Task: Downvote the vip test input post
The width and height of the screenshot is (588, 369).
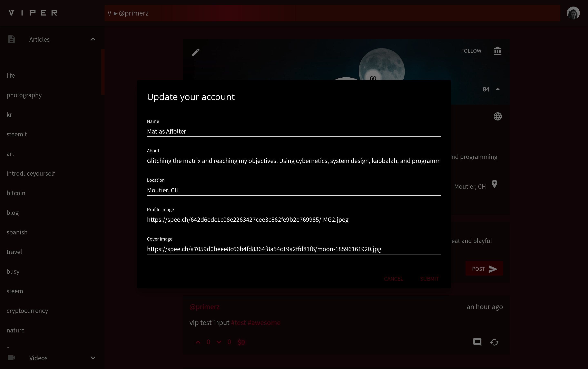Action: coord(219,342)
